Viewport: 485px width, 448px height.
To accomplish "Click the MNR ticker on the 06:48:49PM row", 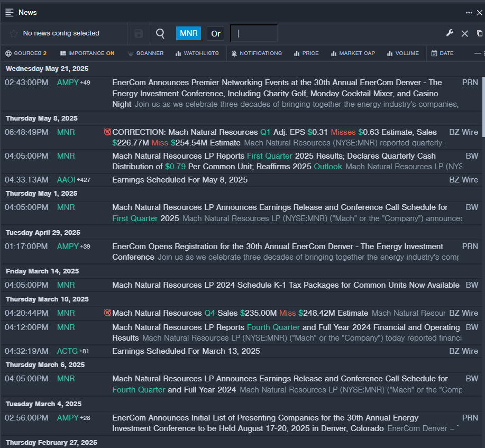I will [x=66, y=132].
